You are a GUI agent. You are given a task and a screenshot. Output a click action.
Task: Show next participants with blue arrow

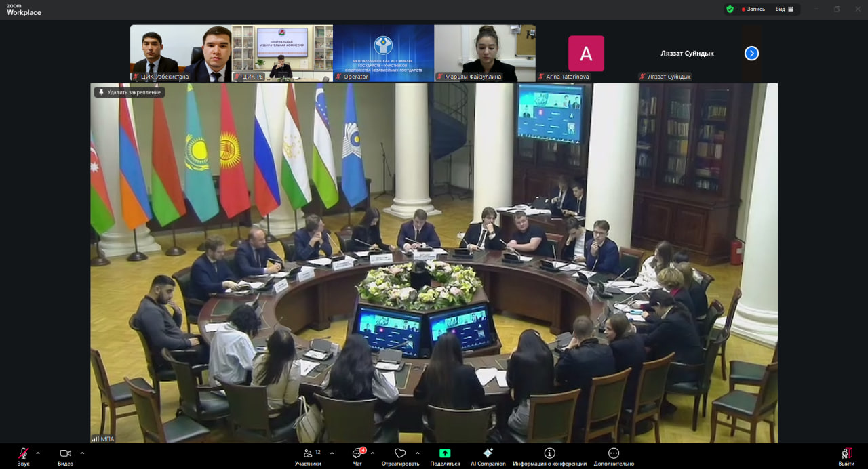click(x=751, y=54)
